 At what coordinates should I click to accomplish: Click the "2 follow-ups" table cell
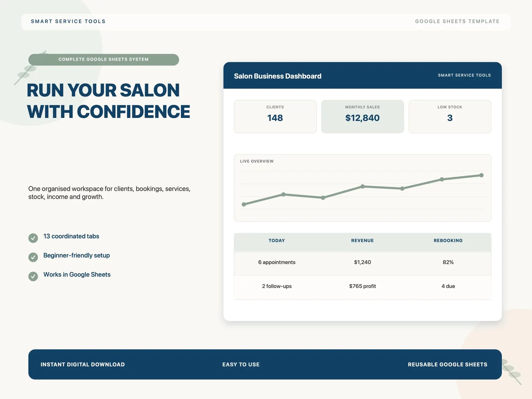tap(277, 286)
